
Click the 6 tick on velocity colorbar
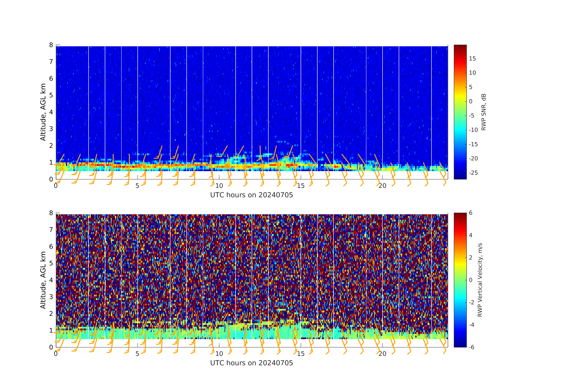(x=471, y=213)
